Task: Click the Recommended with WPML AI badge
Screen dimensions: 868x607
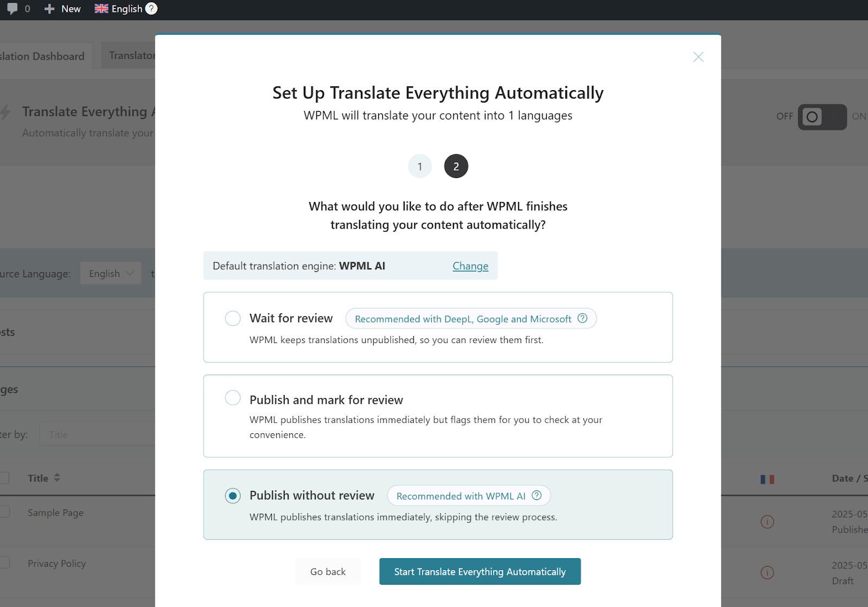Action: (469, 496)
